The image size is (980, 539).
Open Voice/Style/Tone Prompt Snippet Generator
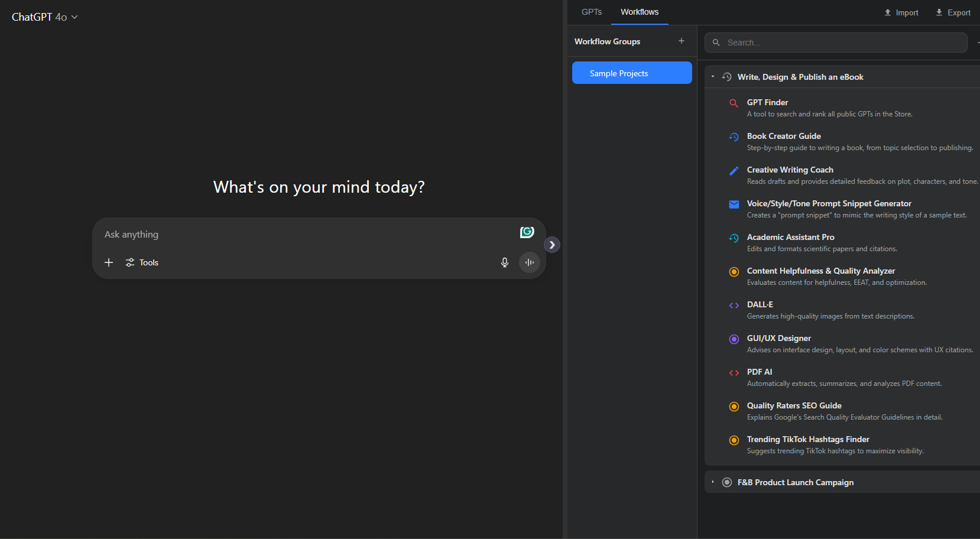pos(829,203)
